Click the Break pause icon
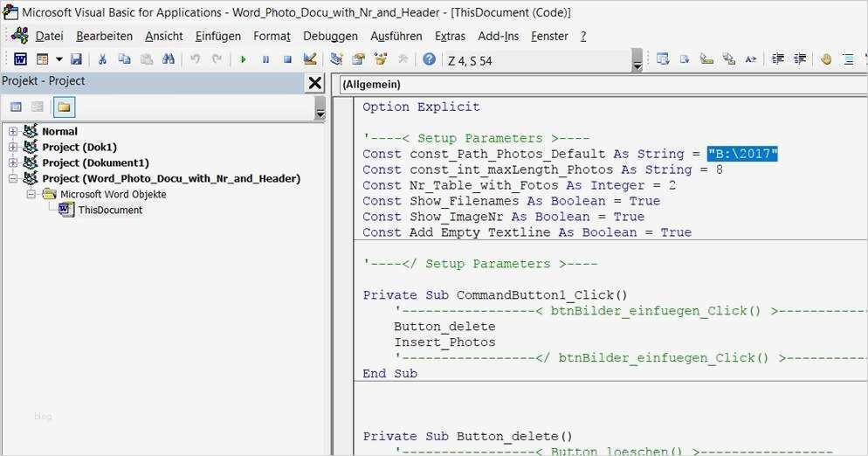Image resolution: width=868 pixels, height=456 pixels. click(x=265, y=59)
